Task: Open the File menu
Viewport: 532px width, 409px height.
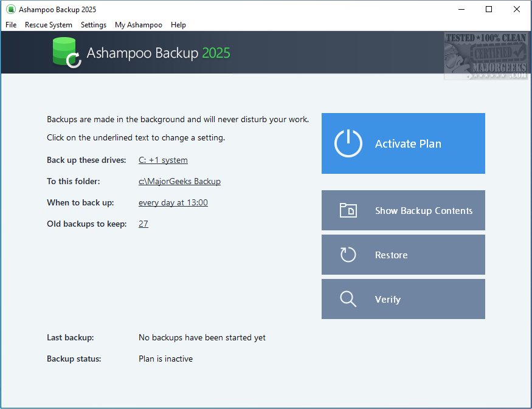Action: pos(11,25)
